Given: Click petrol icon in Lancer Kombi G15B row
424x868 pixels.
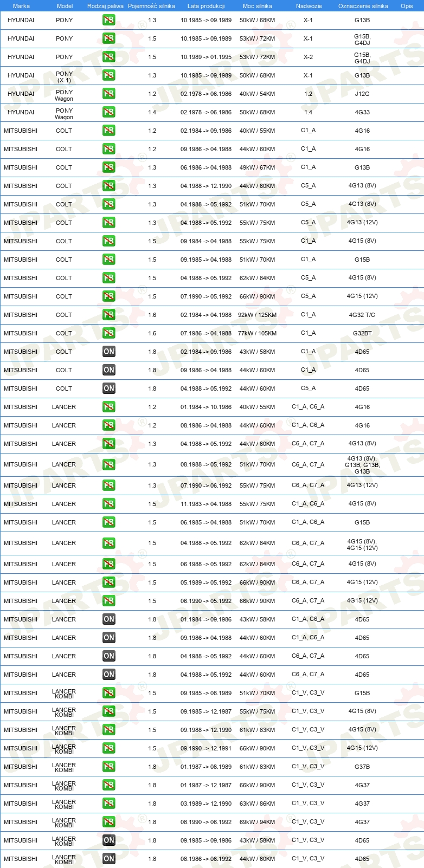Looking at the screenshot, I should [109, 693].
